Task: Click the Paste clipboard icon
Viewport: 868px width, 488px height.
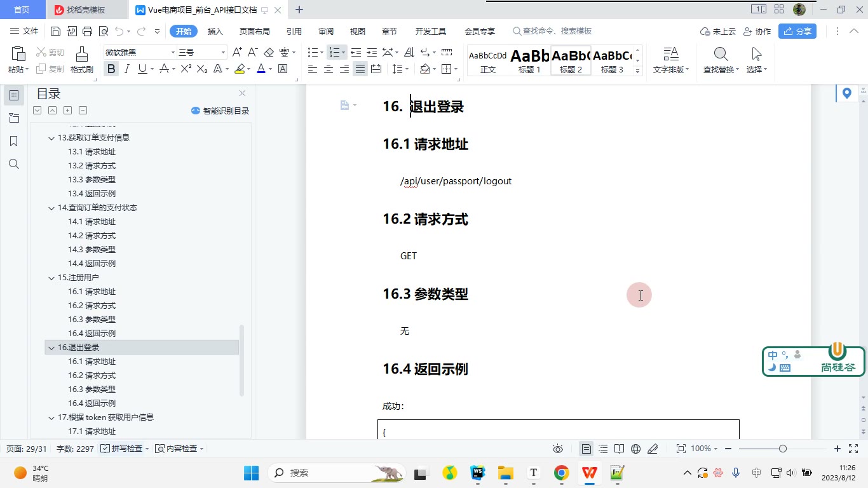Action: 18,54
